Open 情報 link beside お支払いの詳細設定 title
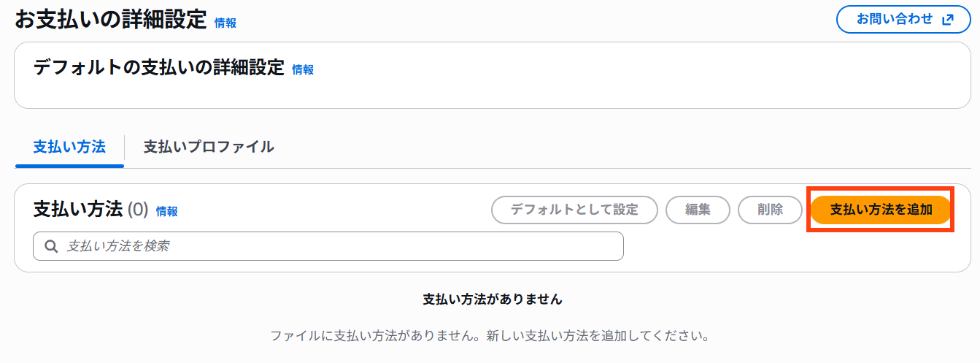Screen dimensions: 980x363 (x=225, y=23)
